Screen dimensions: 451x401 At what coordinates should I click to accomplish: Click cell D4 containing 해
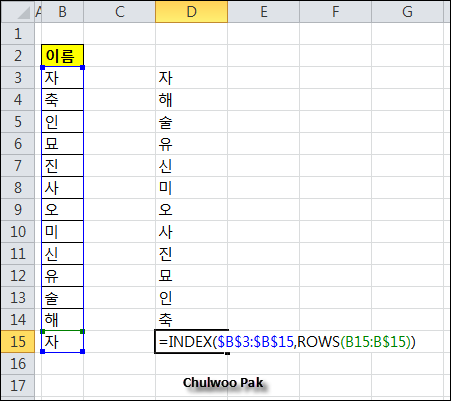[x=191, y=100]
